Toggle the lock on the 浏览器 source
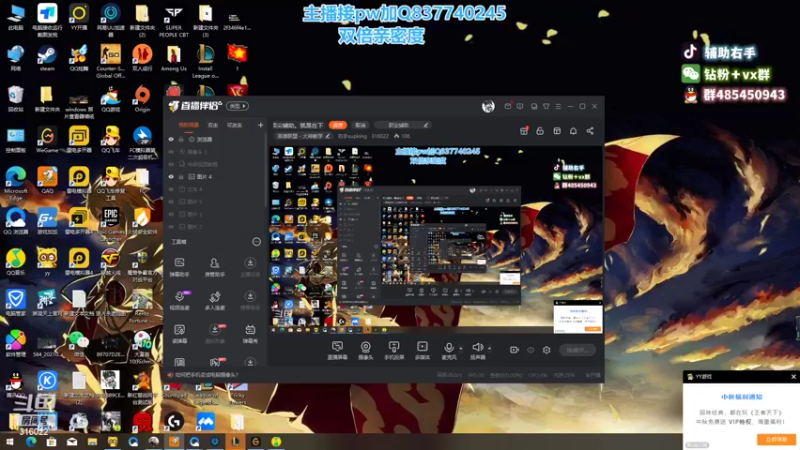800x450 pixels. tap(181, 139)
